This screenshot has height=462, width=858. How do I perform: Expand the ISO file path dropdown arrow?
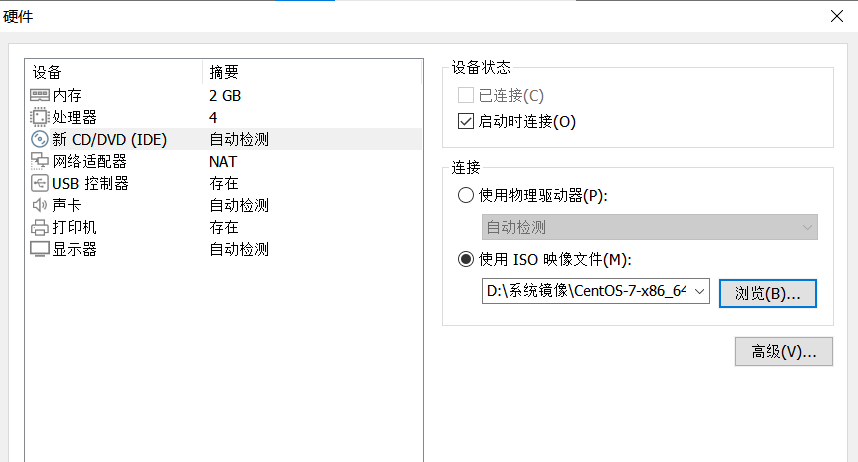699,291
